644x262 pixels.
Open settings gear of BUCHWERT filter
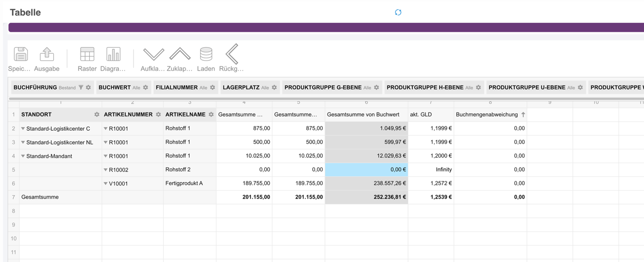point(146,88)
